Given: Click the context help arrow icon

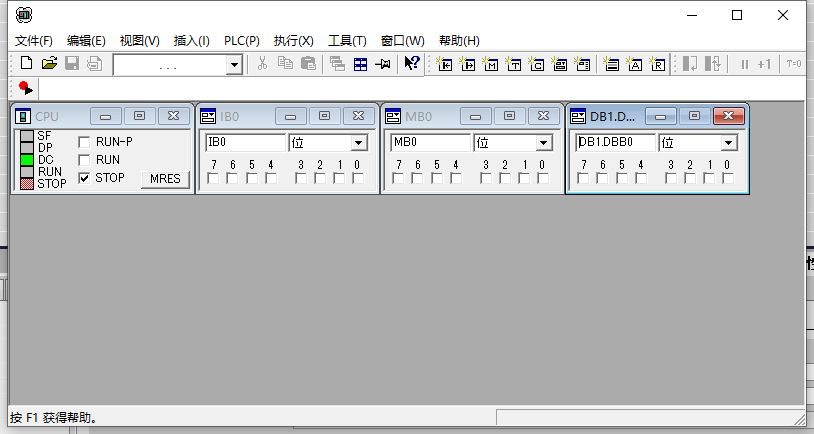Looking at the screenshot, I should [411, 64].
